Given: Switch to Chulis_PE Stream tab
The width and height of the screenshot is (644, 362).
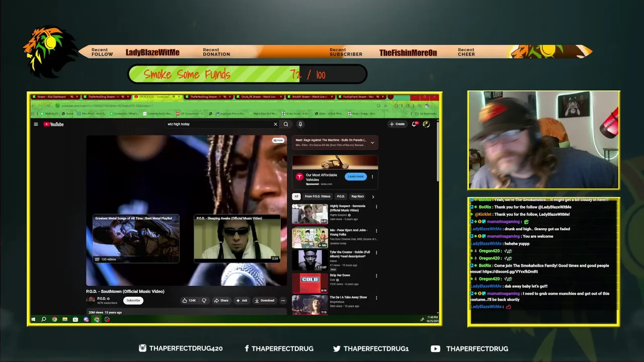Looking at the screenshot, I should click(x=259, y=97).
